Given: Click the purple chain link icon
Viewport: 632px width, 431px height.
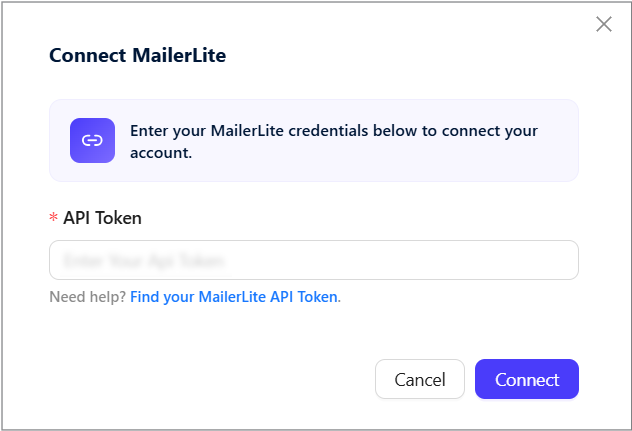Looking at the screenshot, I should [x=92, y=140].
